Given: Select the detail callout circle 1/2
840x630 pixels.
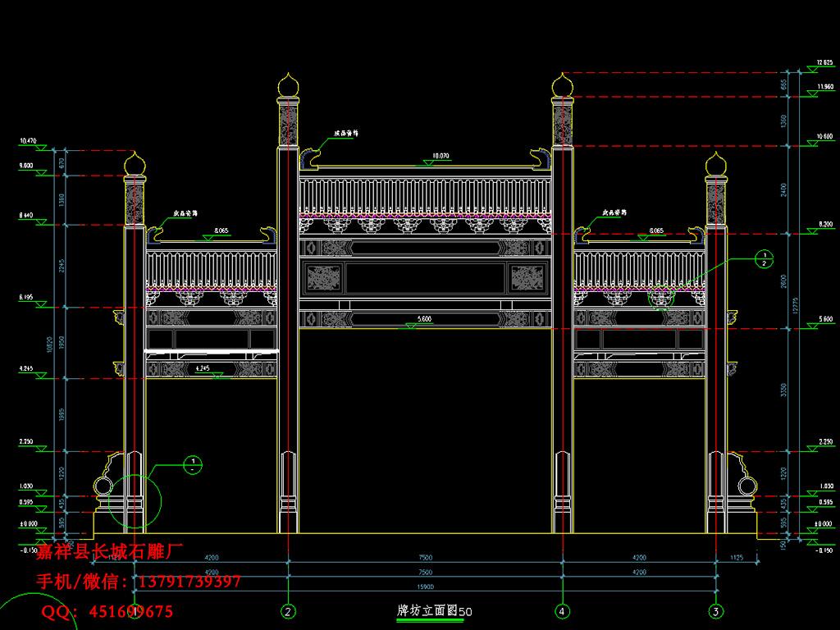Looking at the screenshot, I should pyautogui.click(x=762, y=260).
